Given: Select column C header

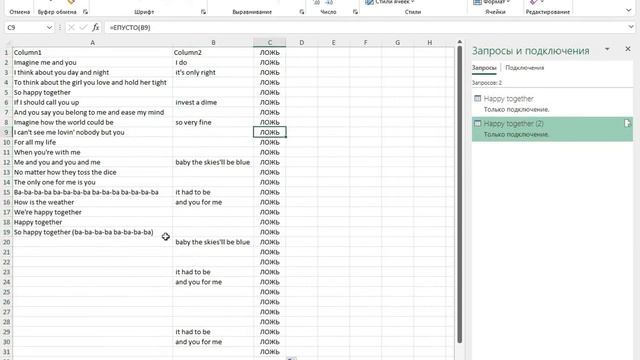Looking at the screenshot, I should pyautogui.click(x=269, y=42).
